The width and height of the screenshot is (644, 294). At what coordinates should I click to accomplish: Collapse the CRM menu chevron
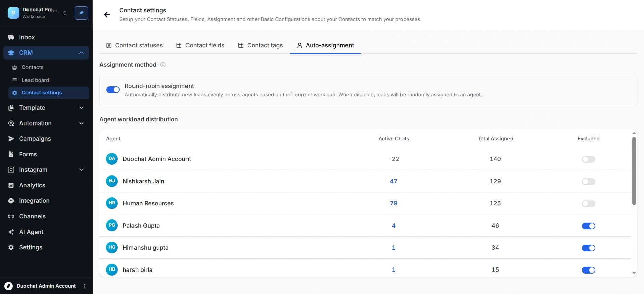(x=82, y=53)
